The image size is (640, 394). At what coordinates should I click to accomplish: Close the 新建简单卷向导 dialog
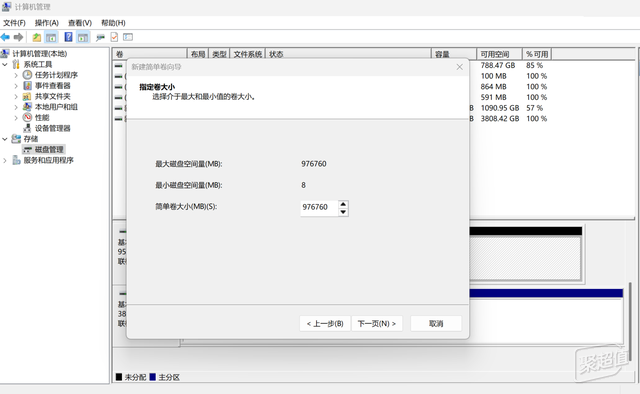pyautogui.click(x=460, y=67)
